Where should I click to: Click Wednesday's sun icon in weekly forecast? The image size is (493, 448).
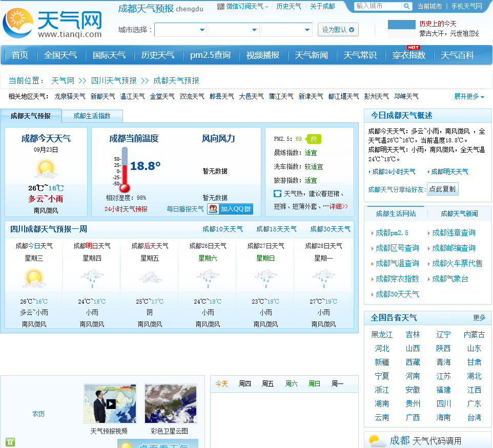pyautogui.click(x=34, y=279)
